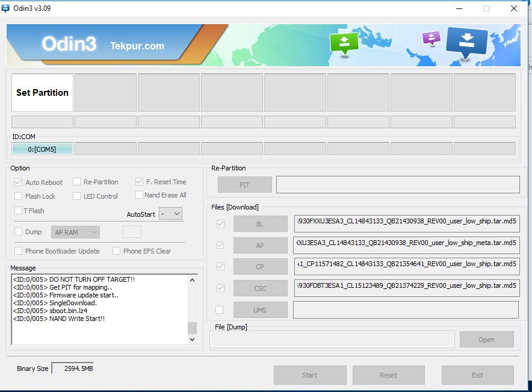Enable Nand Erase All checkbox
The width and height of the screenshot is (532, 392).
point(139,195)
